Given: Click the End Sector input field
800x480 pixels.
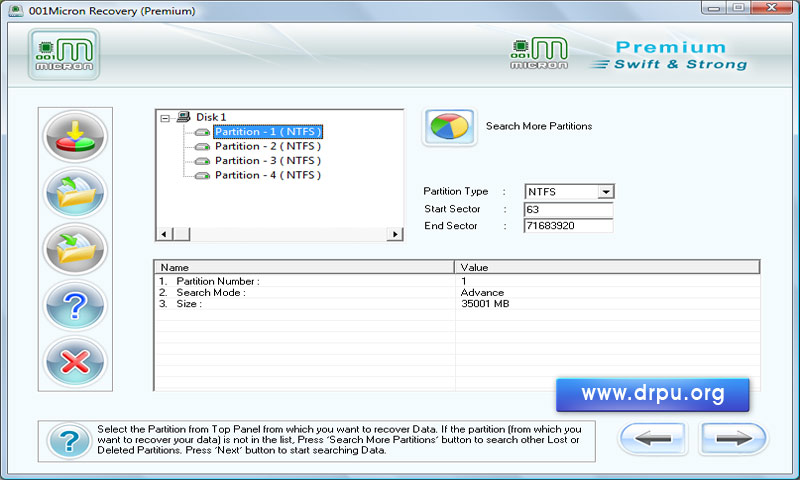Looking at the screenshot, I should 568,225.
